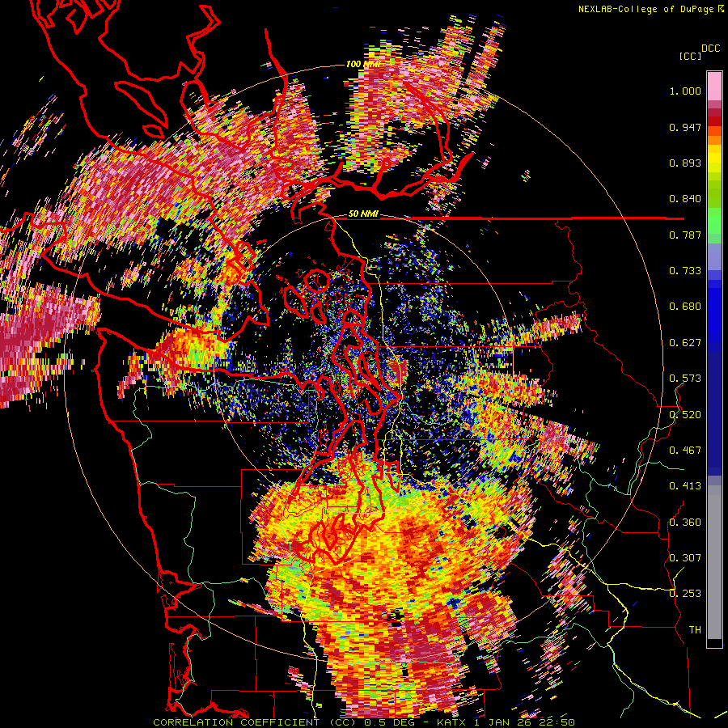The image size is (728, 728).
Task: Click the KATX radar site identifier
Action: (x=451, y=722)
